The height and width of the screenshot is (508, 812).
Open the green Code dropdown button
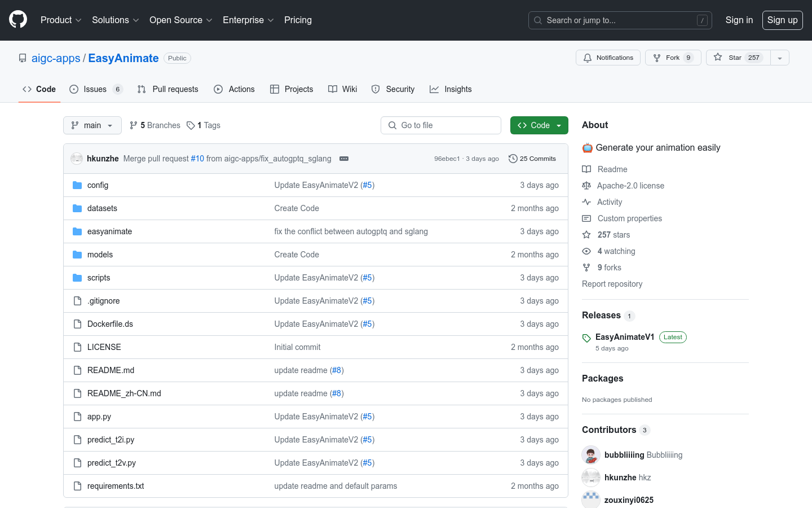539,125
